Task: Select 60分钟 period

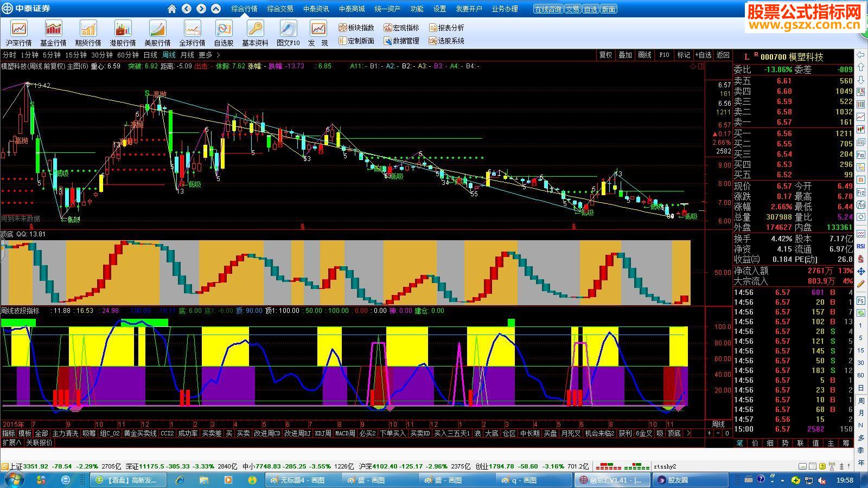Action: pyautogui.click(x=128, y=55)
